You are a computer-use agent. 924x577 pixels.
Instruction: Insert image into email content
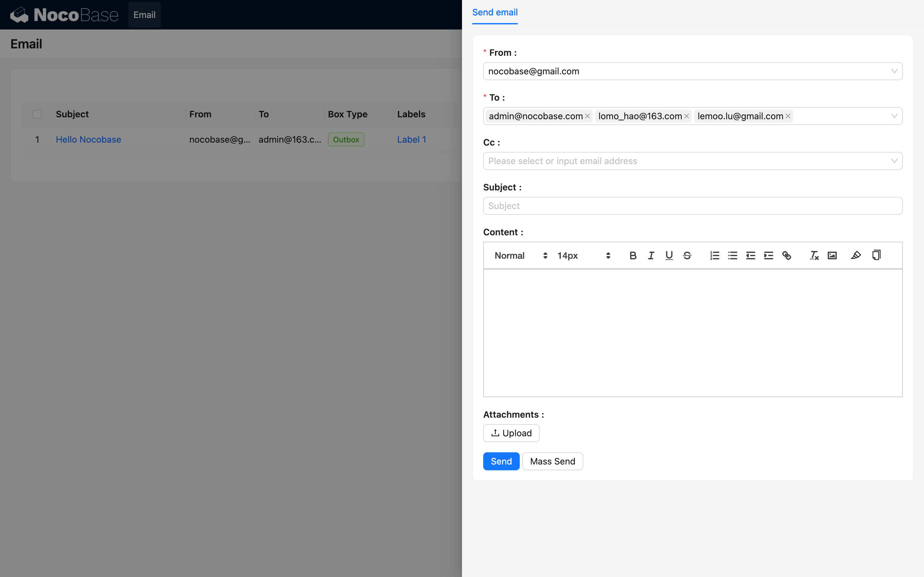pos(832,256)
